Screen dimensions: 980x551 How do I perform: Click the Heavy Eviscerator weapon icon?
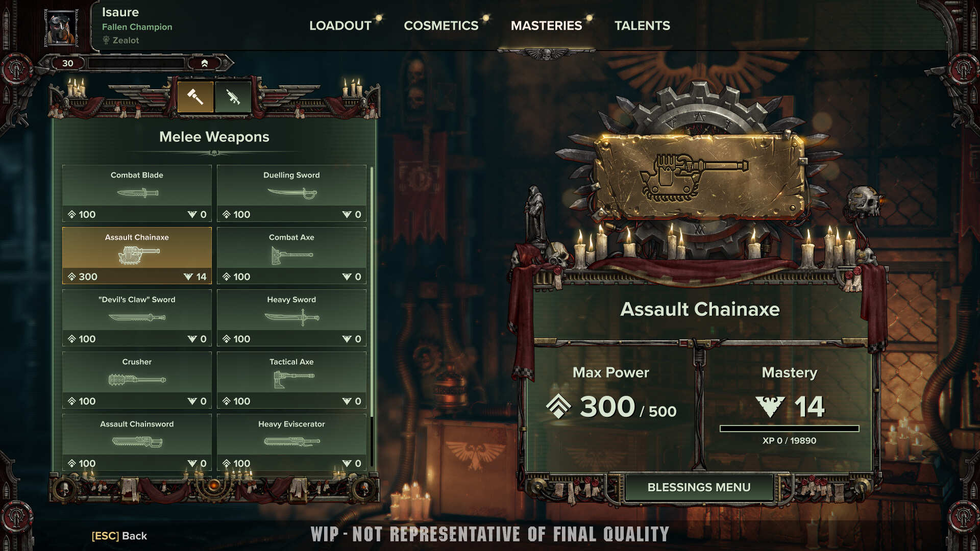291,442
